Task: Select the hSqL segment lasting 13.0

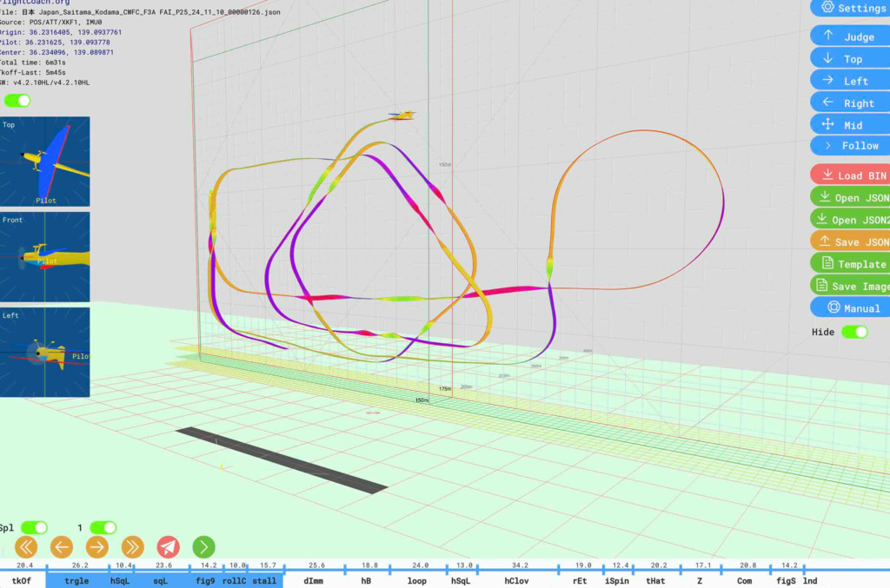Action: point(461,580)
